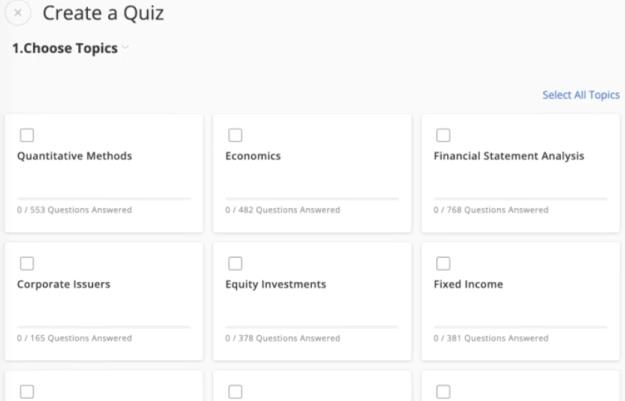Click the Fixed Income topic title
The height and width of the screenshot is (401, 625).
468,284
